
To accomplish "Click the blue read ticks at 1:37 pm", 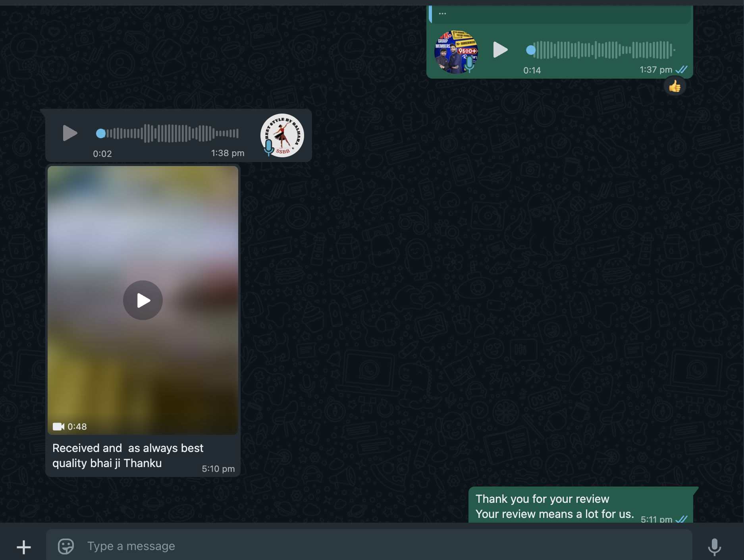I will point(681,70).
